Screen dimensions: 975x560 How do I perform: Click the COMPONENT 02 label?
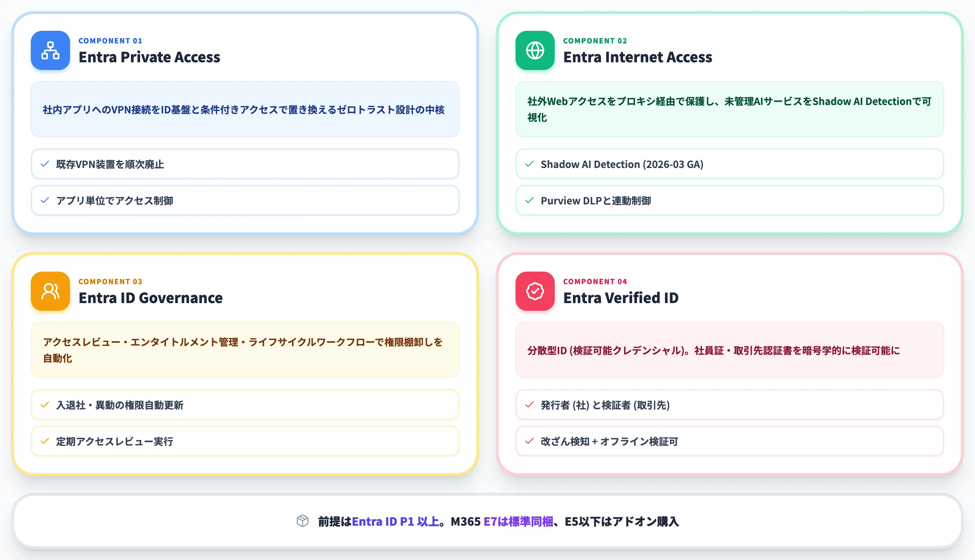click(595, 41)
